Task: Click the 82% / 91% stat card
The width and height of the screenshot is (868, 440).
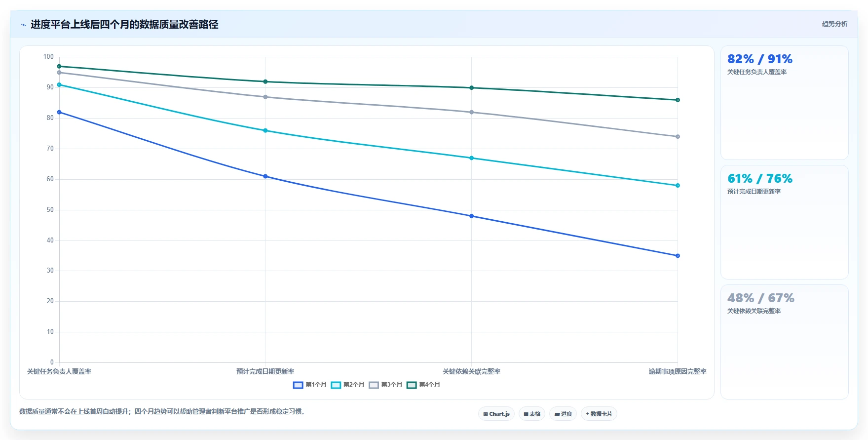Action: click(x=784, y=103)
